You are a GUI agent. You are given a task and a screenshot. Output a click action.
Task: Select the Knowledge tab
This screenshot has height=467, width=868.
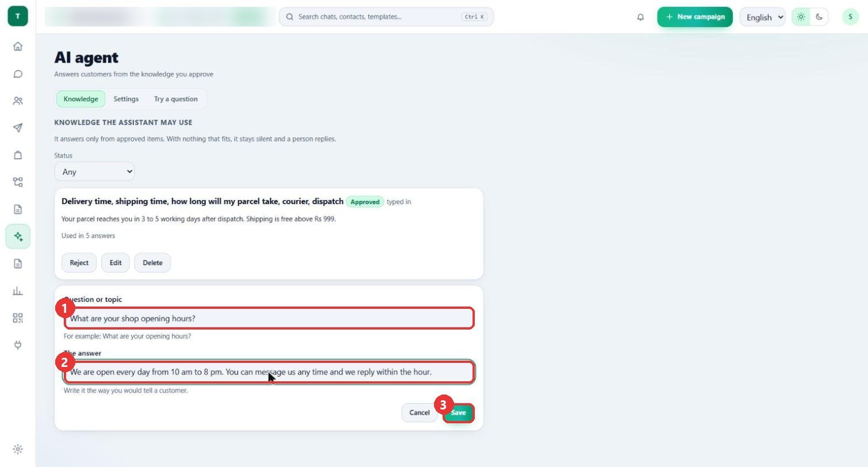pos(81,99)
